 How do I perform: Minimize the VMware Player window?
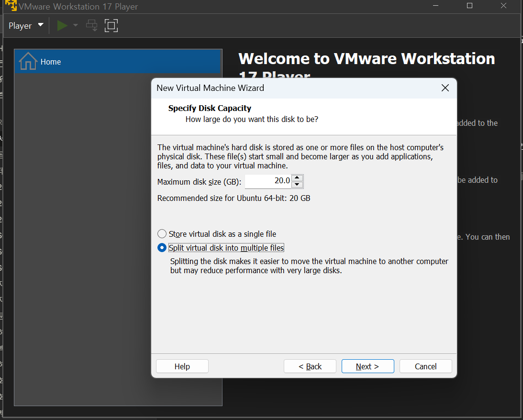click(435, 6)
